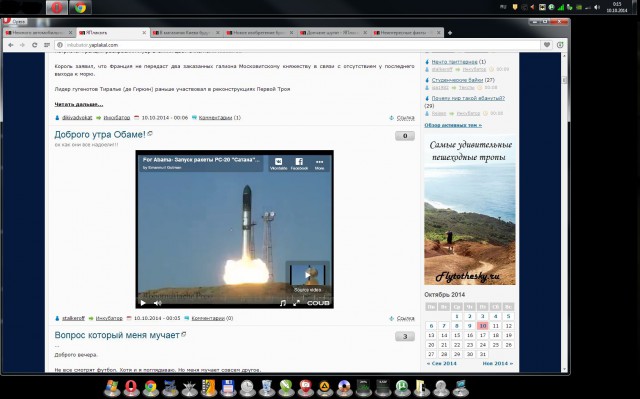Open the system clock in the tray
640x399 pixels.
(x=617, y=7)
